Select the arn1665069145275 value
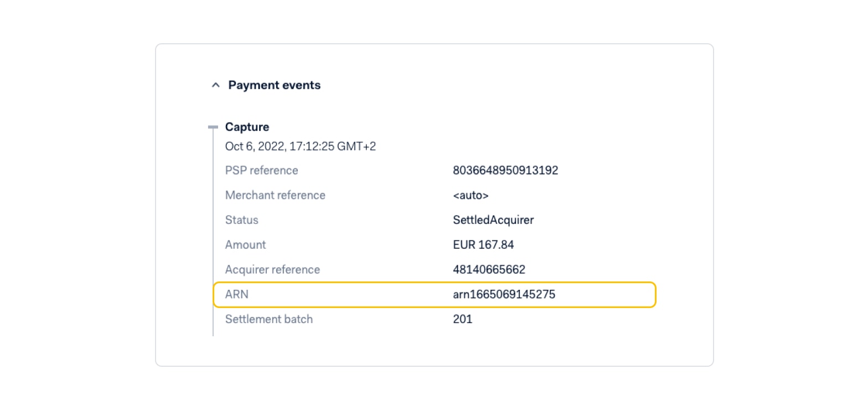Image resolution: width=868 pixels, height=410 pixels. tap(504, 295)
